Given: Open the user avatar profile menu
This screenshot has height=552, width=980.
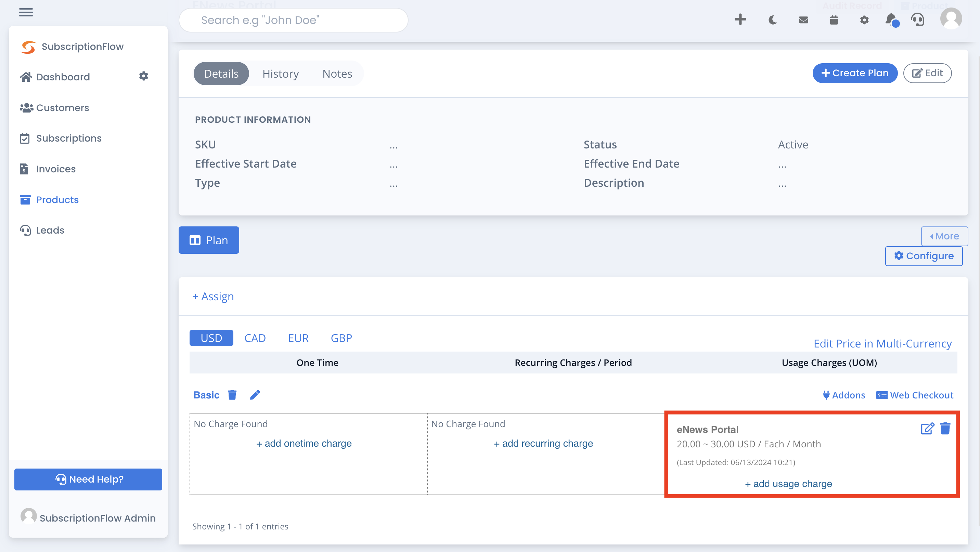Looking at the screenshot, I should tap(951, 18).
